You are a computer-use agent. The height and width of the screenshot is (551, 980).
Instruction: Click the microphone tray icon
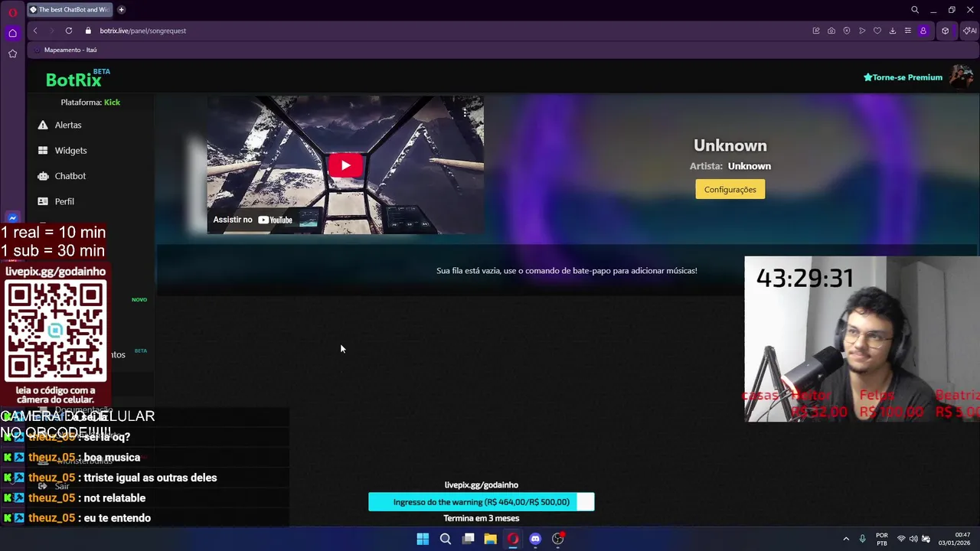point(863,539)
